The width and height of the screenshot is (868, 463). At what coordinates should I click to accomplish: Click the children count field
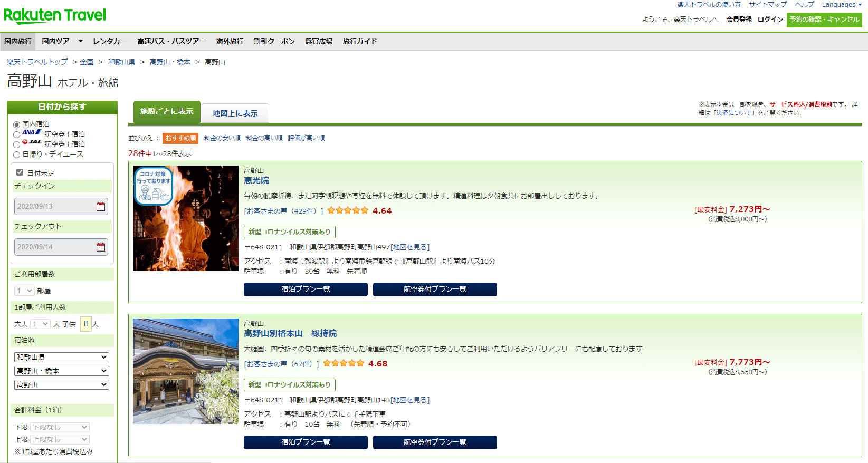pyautogui.click(x=86, y=324)
